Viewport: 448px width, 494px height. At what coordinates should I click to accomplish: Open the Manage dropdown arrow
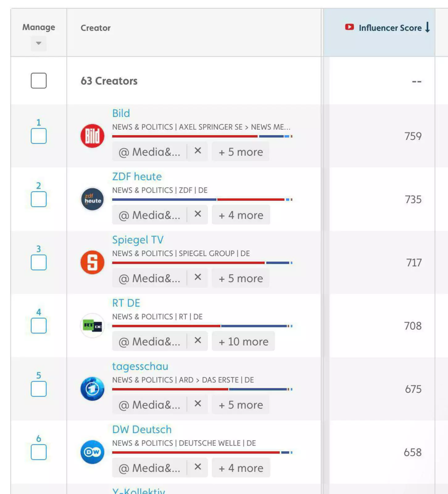(x=39, y=43)
